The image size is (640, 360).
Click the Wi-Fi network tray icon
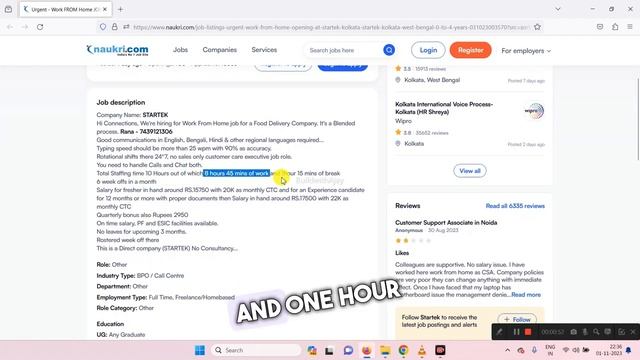click(566, 350)
